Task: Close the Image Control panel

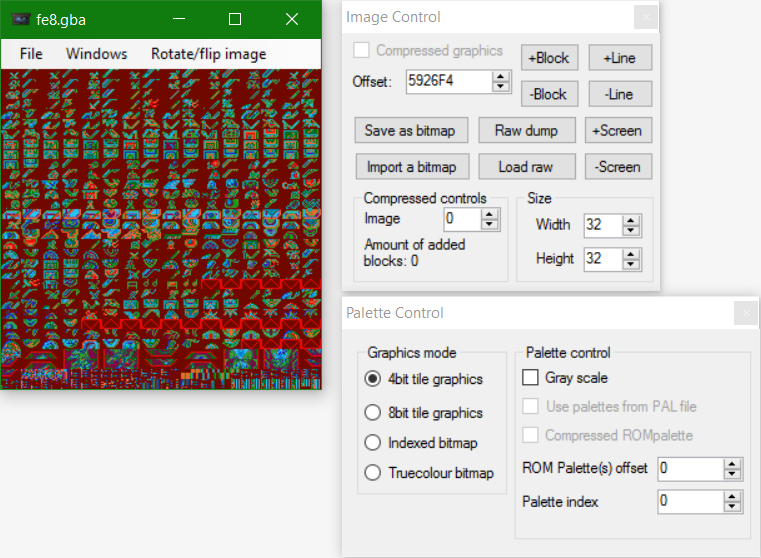Action: point(646,17)
